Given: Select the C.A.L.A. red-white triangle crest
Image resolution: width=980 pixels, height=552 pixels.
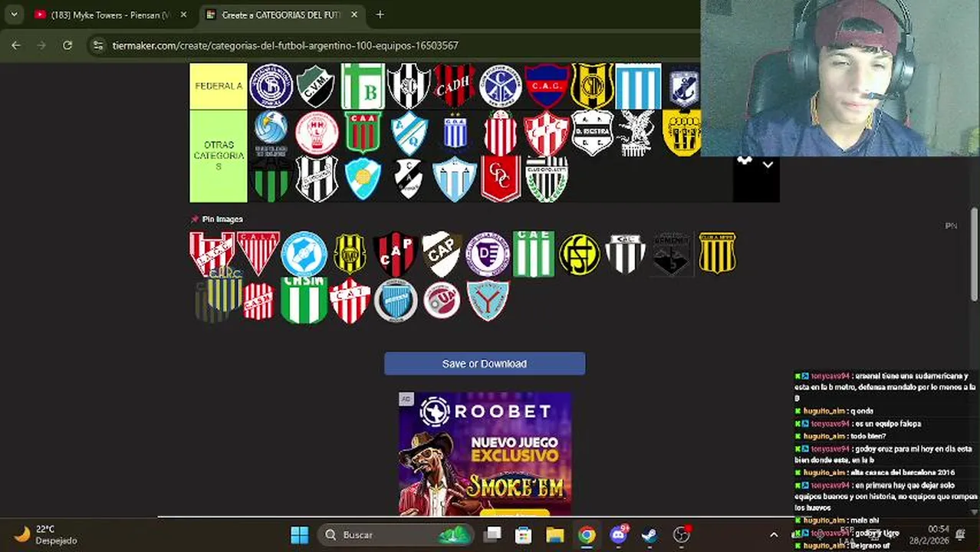Looking at the screenshot, I should 258,253.
